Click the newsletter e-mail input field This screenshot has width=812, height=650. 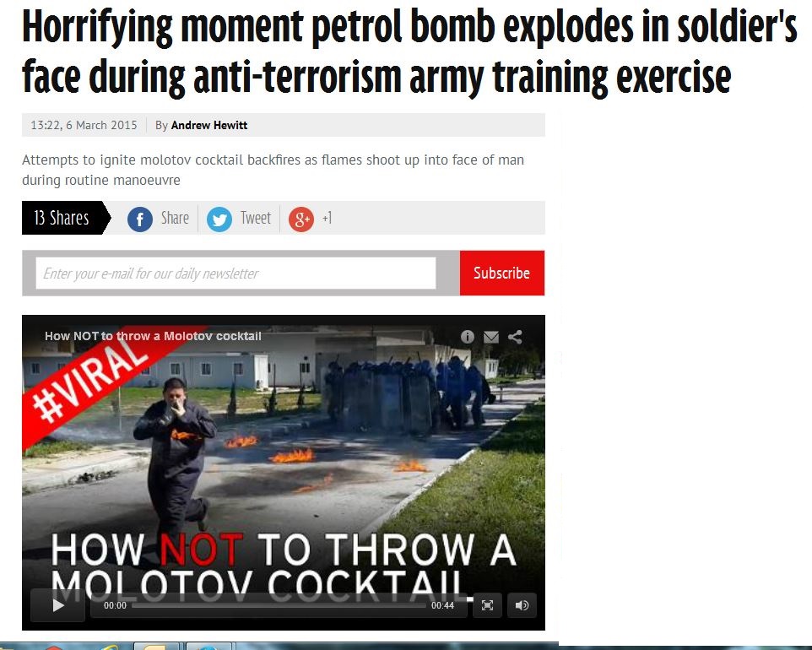pos(235,273)
